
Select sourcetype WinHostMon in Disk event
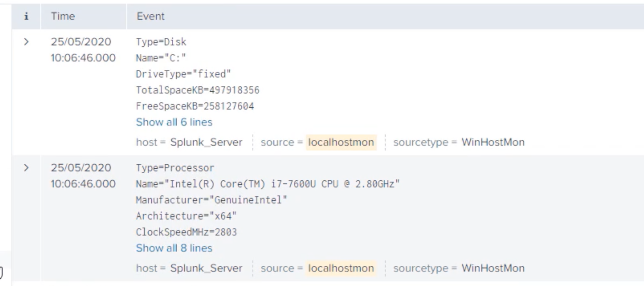pyautogui.click(x=493, y=142)
